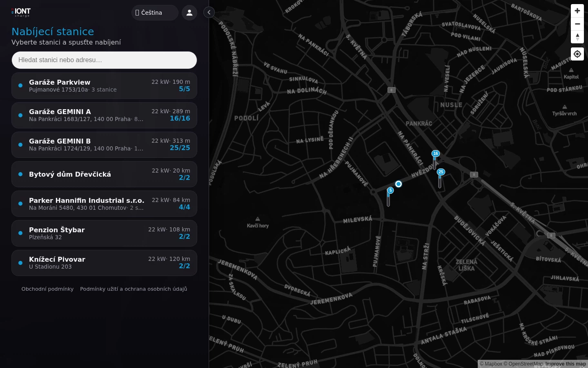
Task: Click the Plzeňská 32 address text
Action: 45,238
